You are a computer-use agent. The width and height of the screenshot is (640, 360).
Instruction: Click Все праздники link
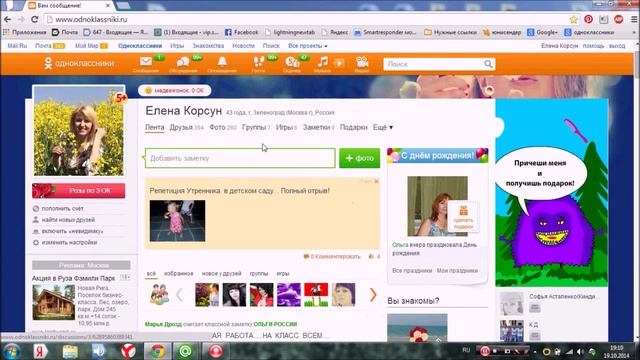click(x=412, y=271)
